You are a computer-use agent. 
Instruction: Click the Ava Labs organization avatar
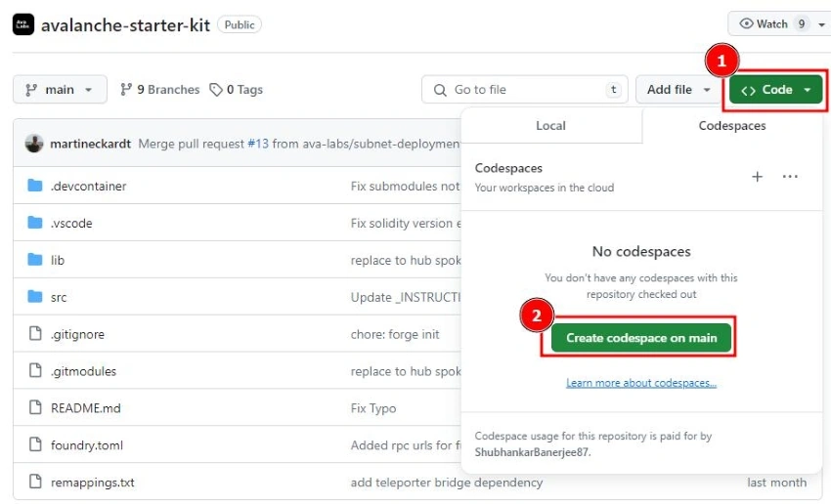pos(23,24)
